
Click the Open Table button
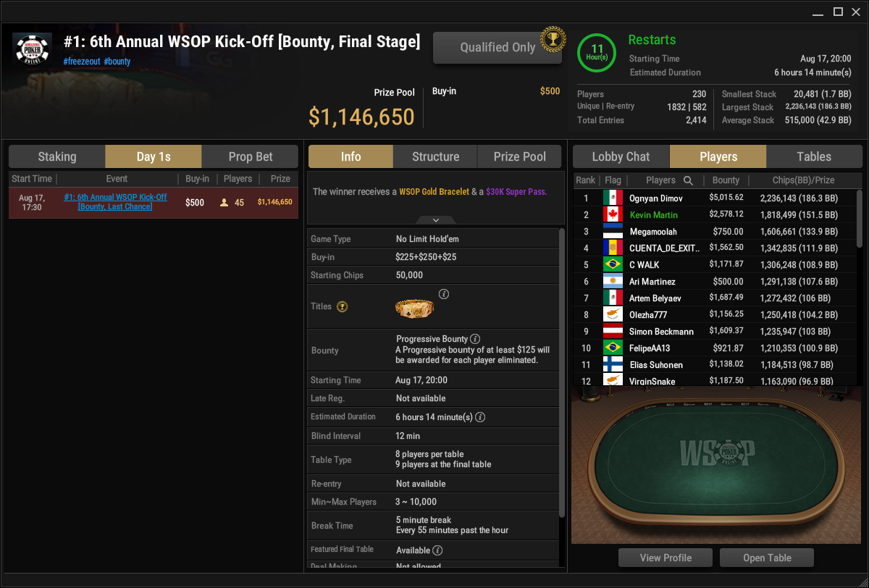coord(767,558)
